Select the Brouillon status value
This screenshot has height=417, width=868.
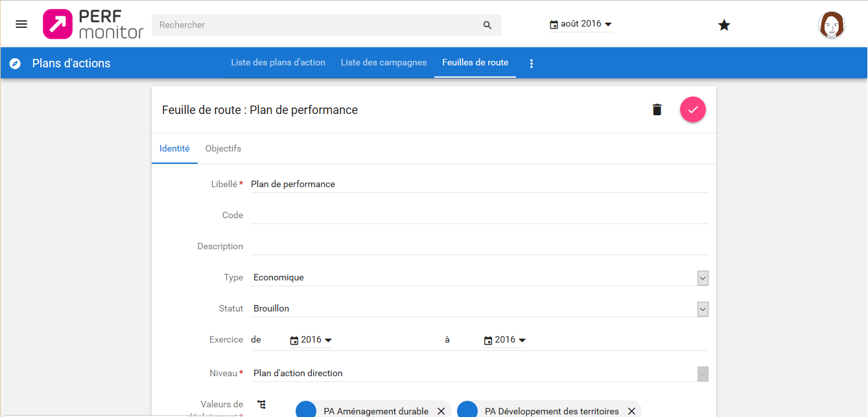point(271,308)
